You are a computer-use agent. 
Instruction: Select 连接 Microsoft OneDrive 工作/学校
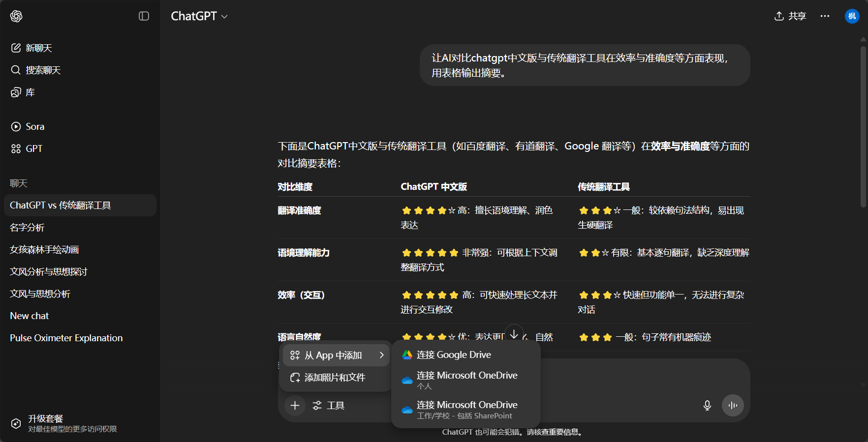coord(466,410)
